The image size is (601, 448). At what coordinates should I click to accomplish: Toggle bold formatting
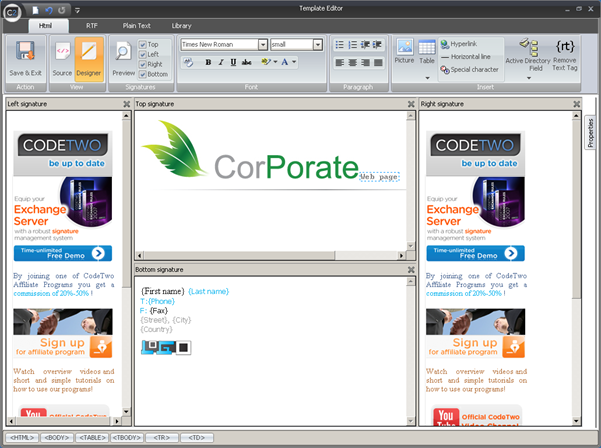[x=208, y=62]
